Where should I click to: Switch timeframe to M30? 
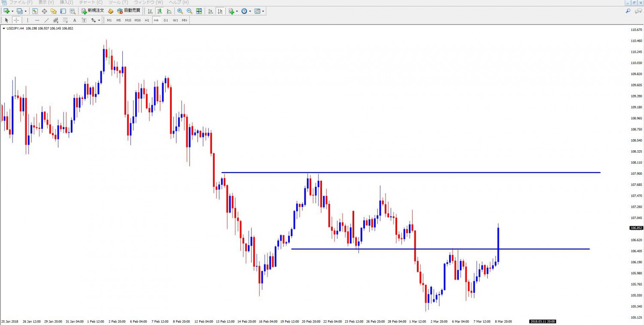137,20
